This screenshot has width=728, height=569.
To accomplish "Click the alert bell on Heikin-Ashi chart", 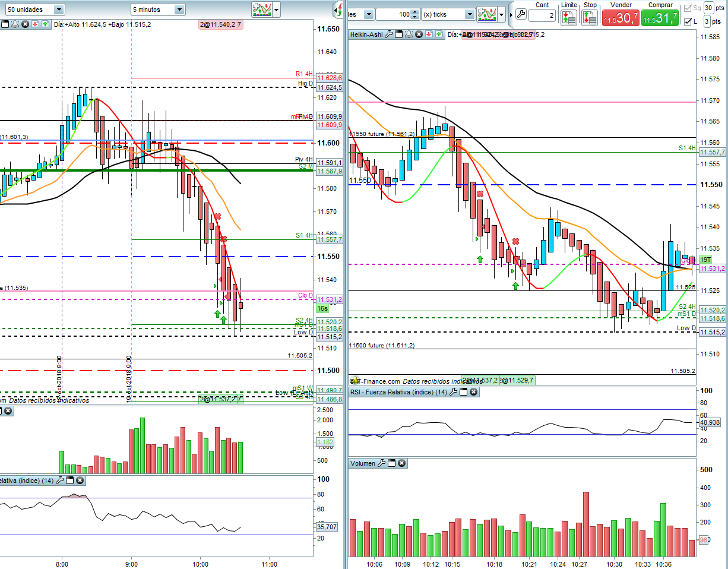I will (409, 34).
